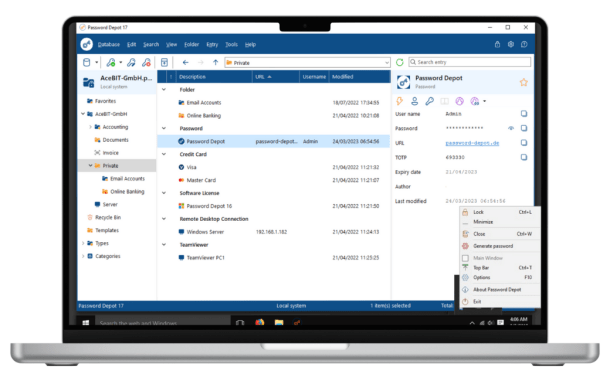
Task: Open the Database menu
Action: (109, 44)
